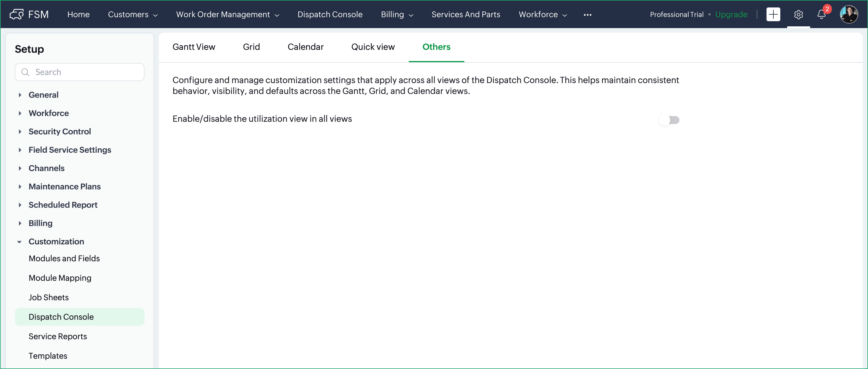Enable the utilization view toggle
Viewport: 868px width, 369px height.
point(669,120)
